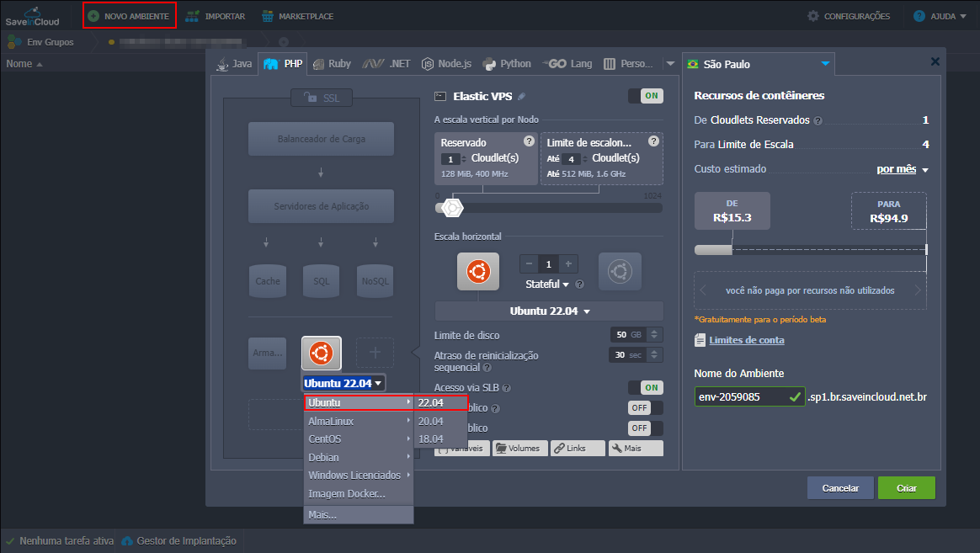
Task: Show help for Limite de escalonamento
Action: 653,141
